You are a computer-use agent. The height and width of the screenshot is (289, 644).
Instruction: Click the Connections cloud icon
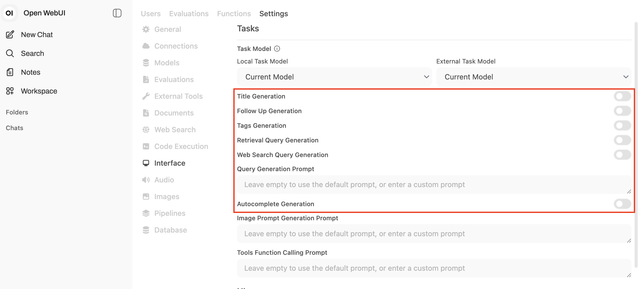click(x=146, y=46)
